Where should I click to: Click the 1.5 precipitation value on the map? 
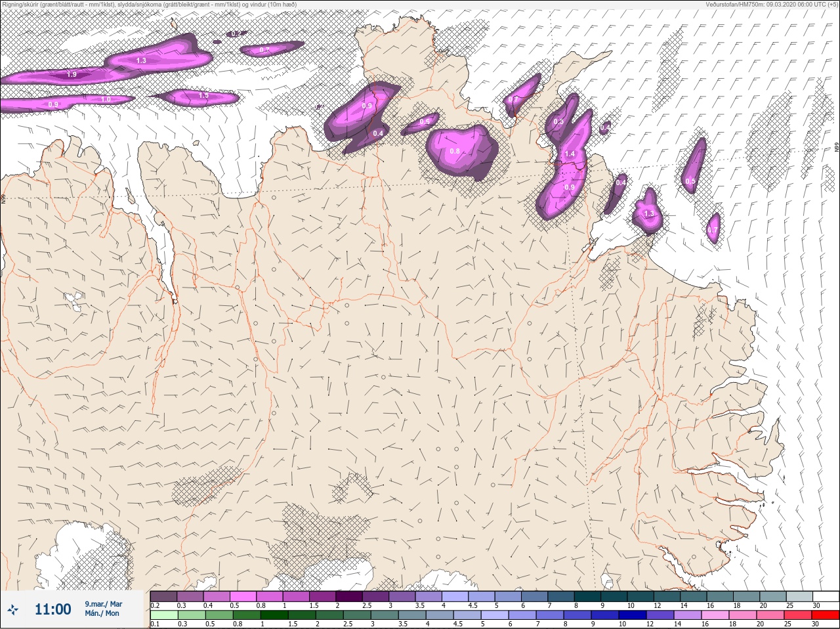click(x=203, y=96)
